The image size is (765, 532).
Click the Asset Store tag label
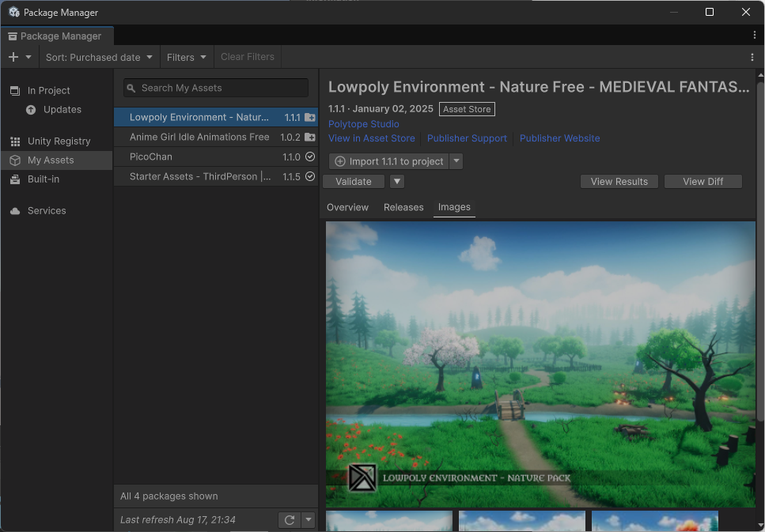[x=467, y=109]
